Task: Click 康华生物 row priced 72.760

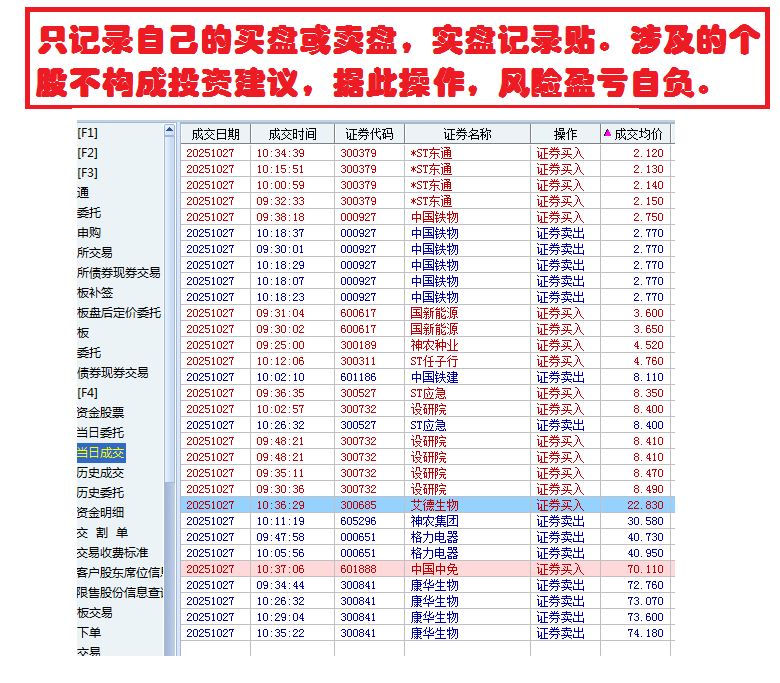Action: (x=428, y=585)
